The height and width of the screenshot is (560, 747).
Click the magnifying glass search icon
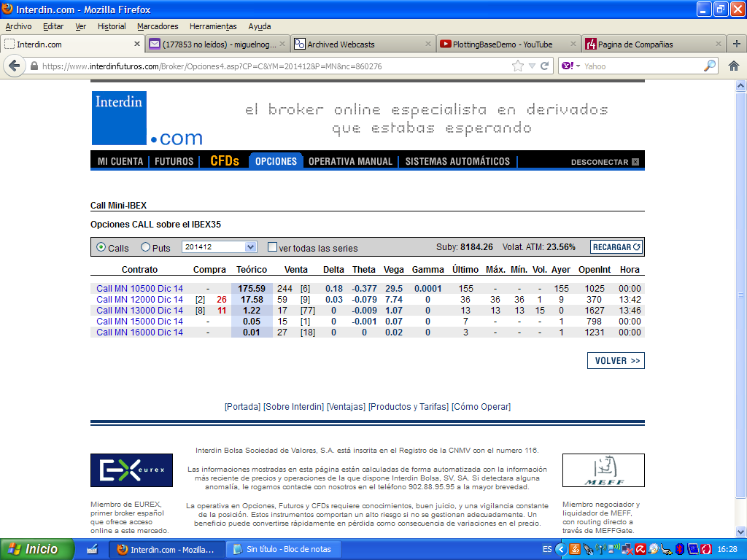tap(709, 66)
